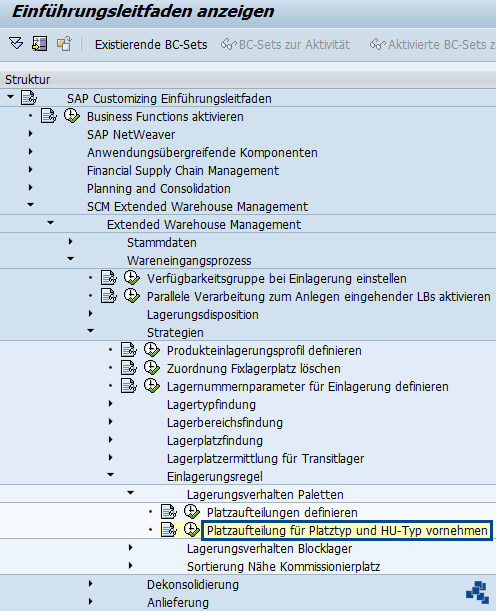Open documentation for Platzaufteilungen definieren
Viewport: 496px width, 611px height.
[x=169, y=512]
